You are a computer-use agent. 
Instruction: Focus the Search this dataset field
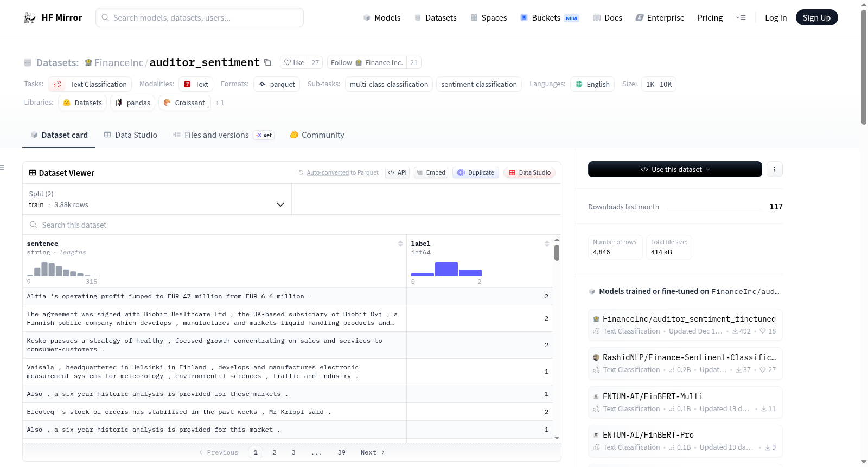292,225
